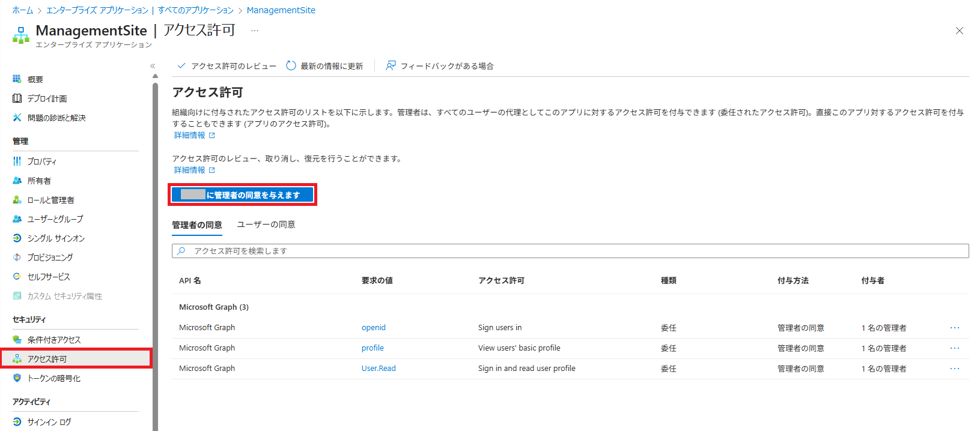Click 付与者 column header
The image size is (980, 431).
pos(872,280)
